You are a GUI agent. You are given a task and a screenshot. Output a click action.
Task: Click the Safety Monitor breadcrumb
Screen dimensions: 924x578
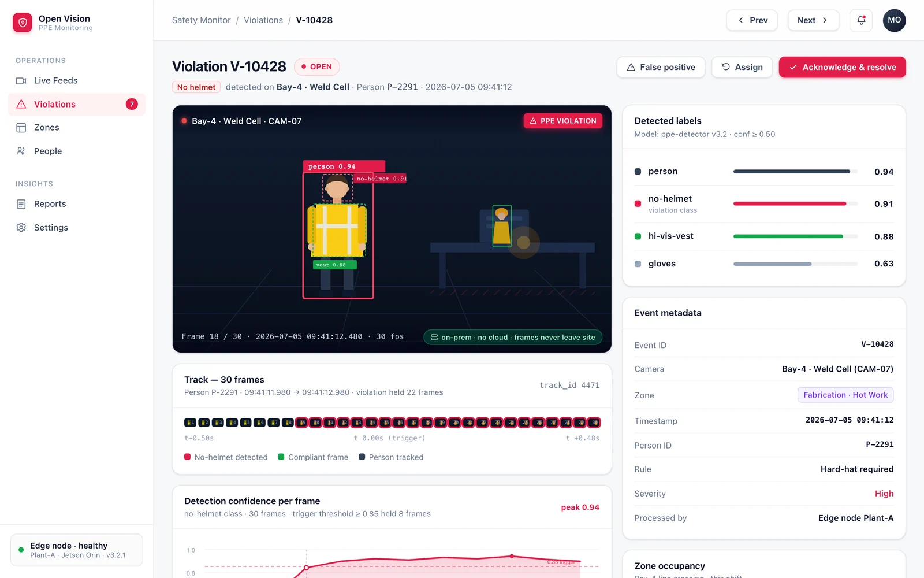(x=201, y=20)
